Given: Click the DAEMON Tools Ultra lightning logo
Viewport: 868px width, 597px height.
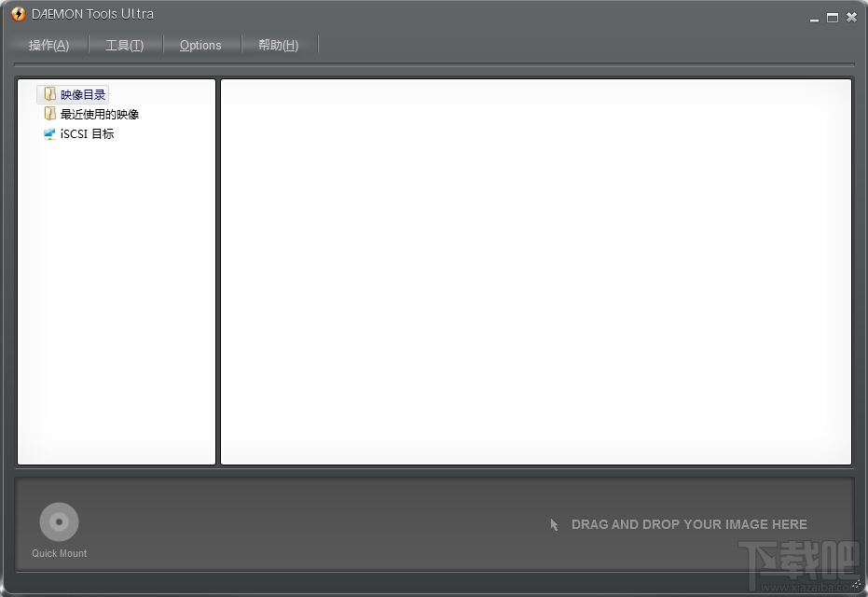Looking at the screenshot, I should pyautogui.click(x=19, y=14).
